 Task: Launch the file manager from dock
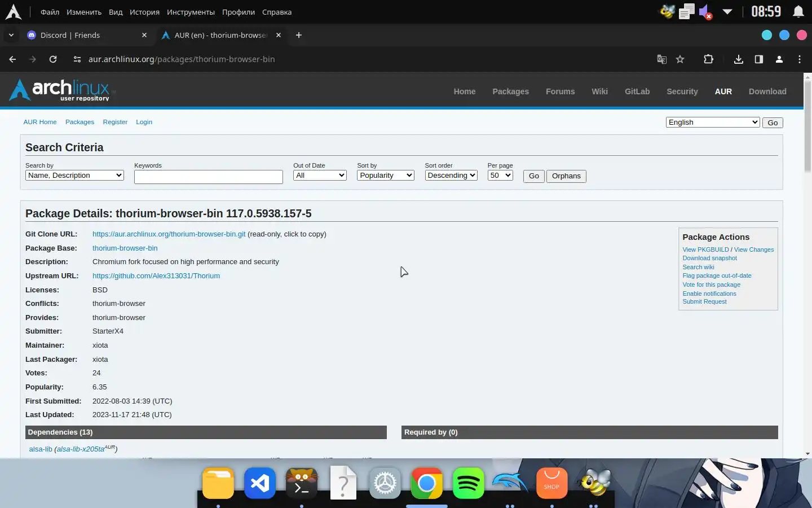(x=218, y=483)
